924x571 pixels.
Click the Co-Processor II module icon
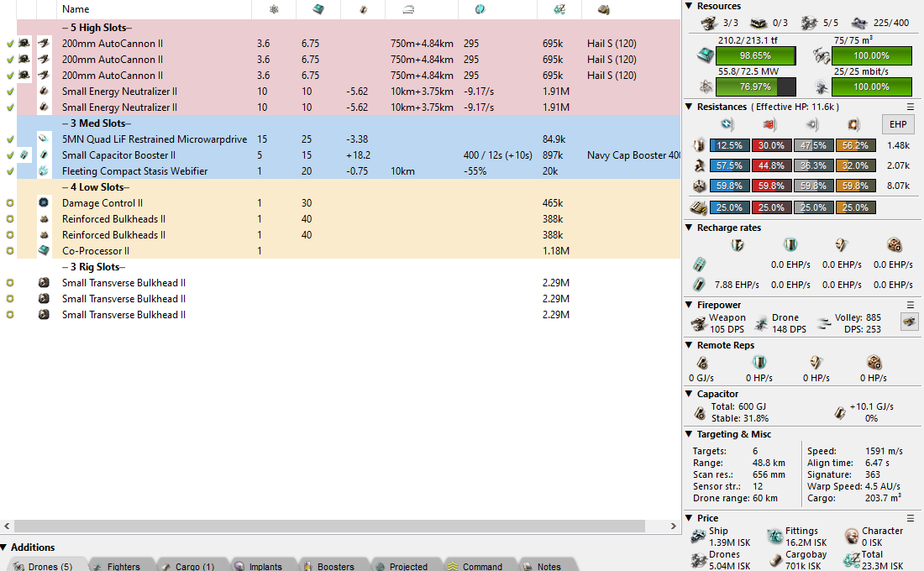(45, 251)
